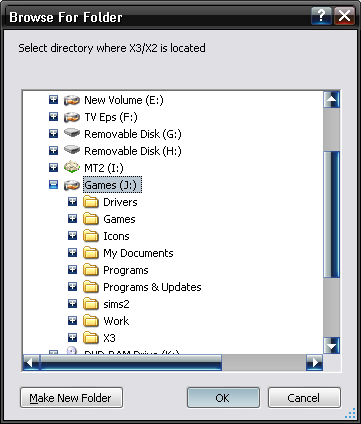Screen dimensions: 361x424
Task: Expand the Drivers folder node
Action: [x=72, y=202]
